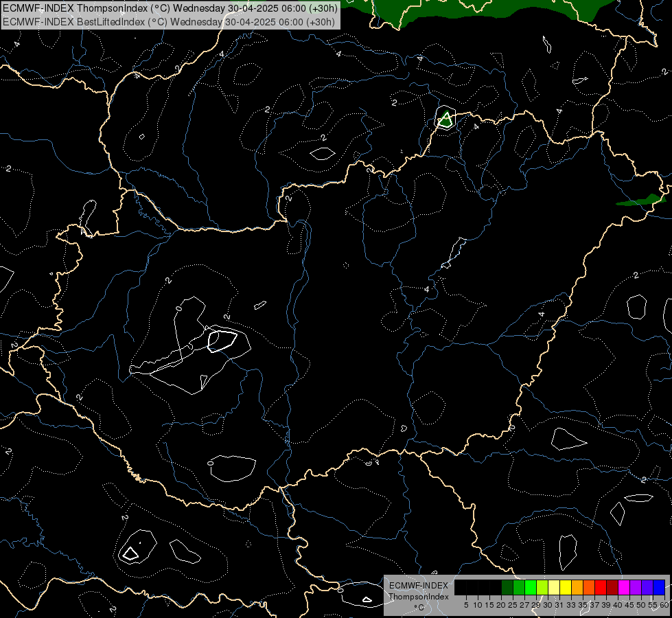Click the legend value label 33
The width and height of the screenshot is (672, 618).
point(571,605)
